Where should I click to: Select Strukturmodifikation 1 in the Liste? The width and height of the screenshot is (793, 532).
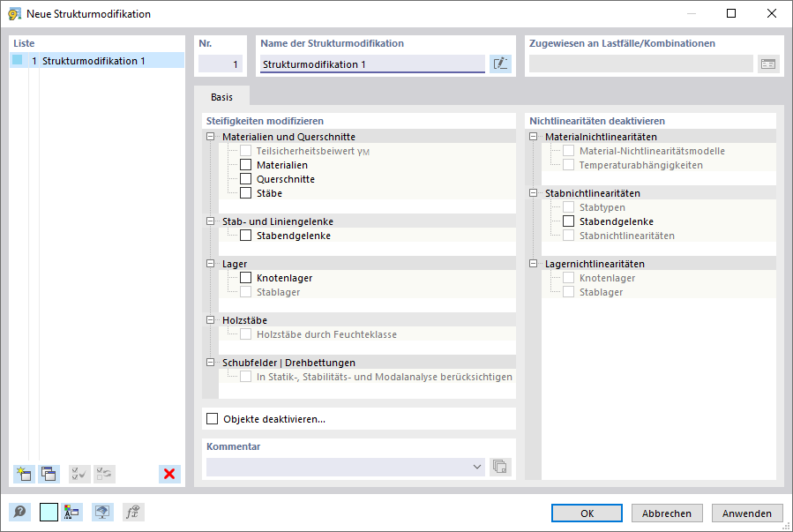(x=97, y=61)
